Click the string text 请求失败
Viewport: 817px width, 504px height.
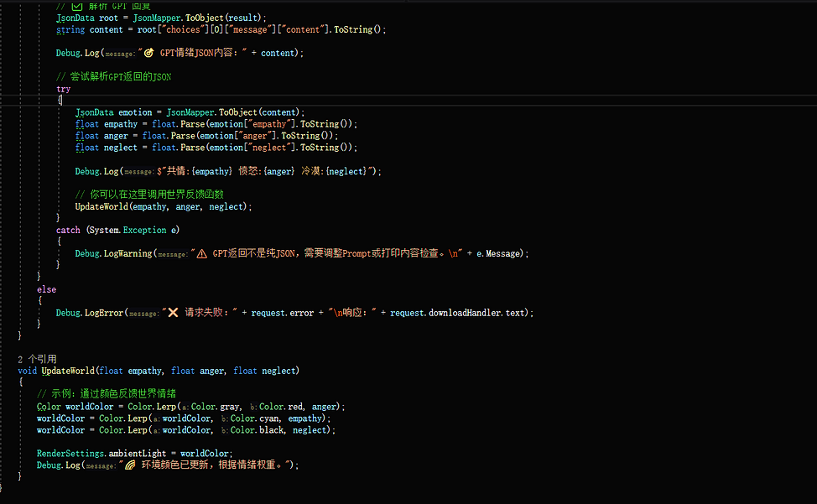204,313
